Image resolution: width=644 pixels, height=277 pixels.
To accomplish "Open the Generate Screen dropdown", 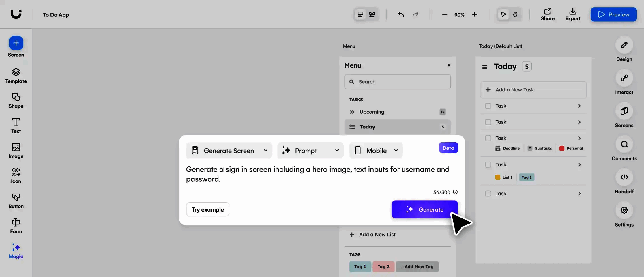I will (x=229, y=151).
